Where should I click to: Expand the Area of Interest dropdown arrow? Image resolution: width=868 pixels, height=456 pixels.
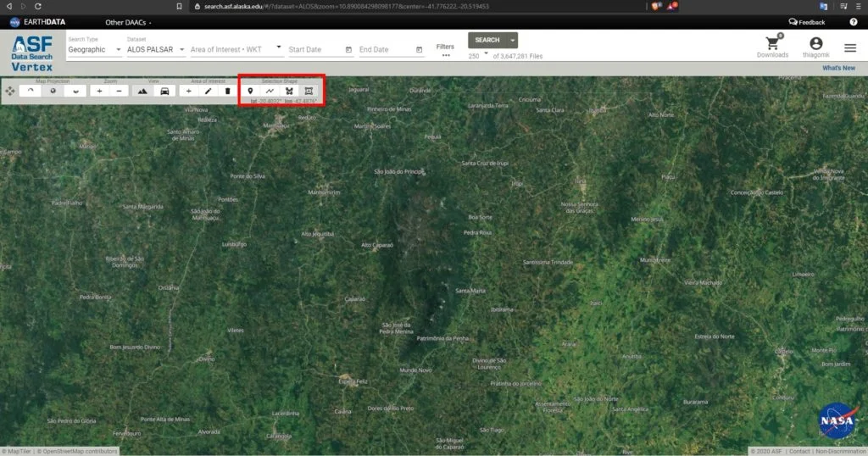(x=278, y=47)
